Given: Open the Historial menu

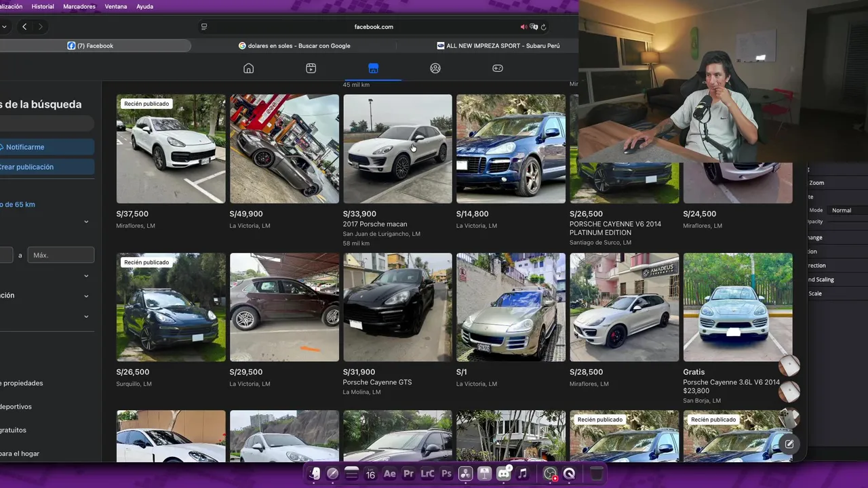Looking at the screenshot, I should pyautogui.click(x=43, y=6).
